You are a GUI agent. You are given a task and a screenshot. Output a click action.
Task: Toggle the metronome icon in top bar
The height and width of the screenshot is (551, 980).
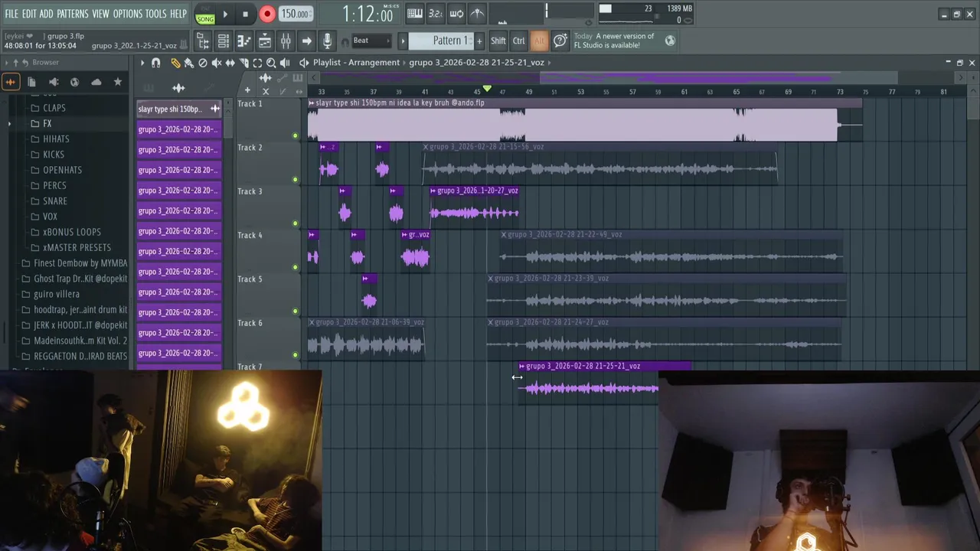point(476,14)
